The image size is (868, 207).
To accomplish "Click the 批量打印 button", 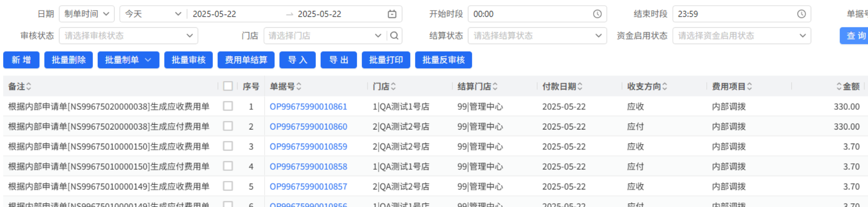I will click(386, 60).
